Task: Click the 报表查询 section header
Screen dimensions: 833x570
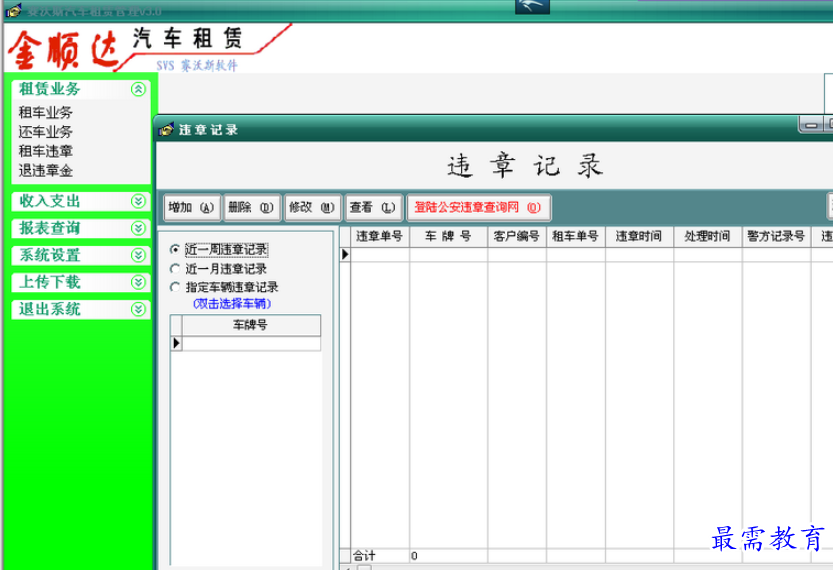Action: 81,228
